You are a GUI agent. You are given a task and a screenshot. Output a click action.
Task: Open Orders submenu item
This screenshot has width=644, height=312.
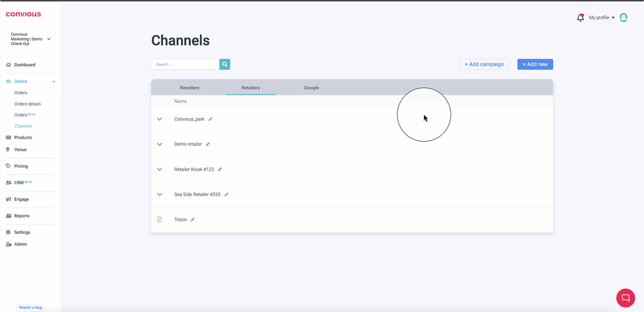pos(21,93)
